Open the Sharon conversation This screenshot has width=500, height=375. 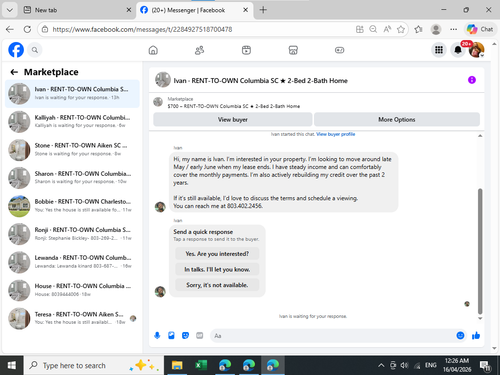coord(72,178)
